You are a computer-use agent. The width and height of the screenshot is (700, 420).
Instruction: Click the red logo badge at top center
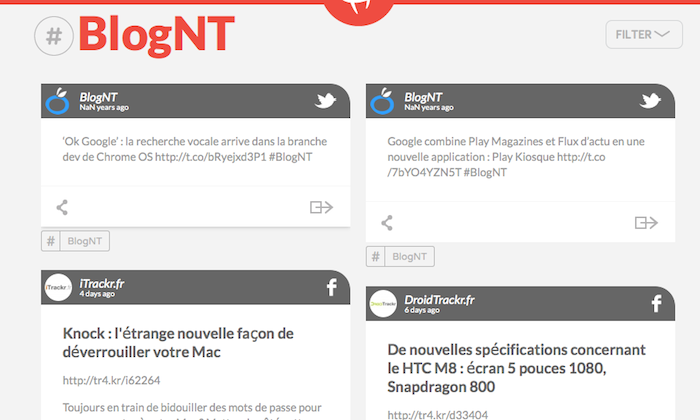tap(358, 11)
